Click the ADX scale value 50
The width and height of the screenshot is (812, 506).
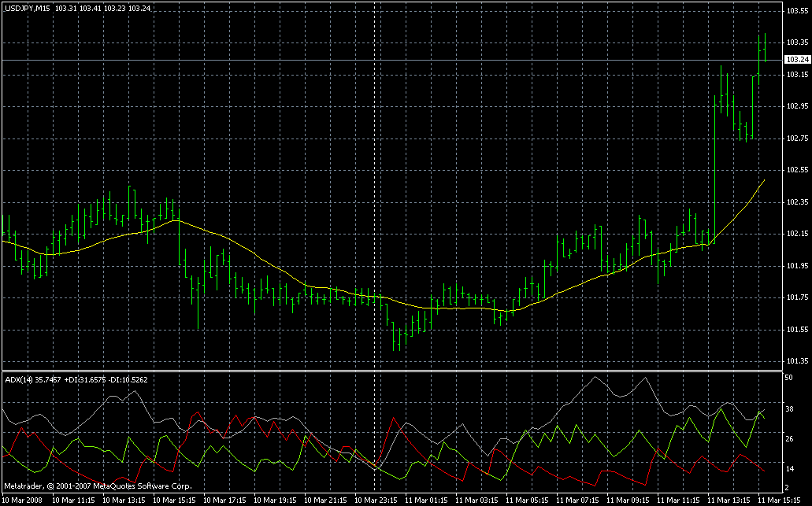pyautogui.click(x=789, y=379)
